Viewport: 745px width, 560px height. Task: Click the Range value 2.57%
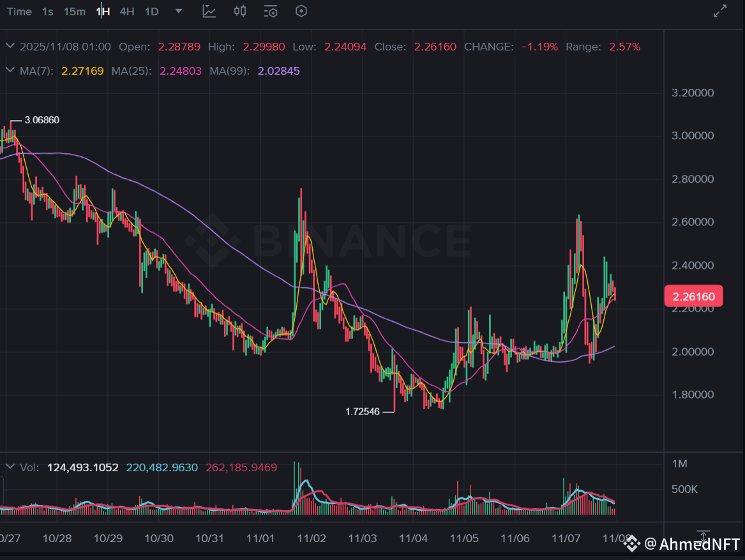pyautogui.click(x=625, y=47)
